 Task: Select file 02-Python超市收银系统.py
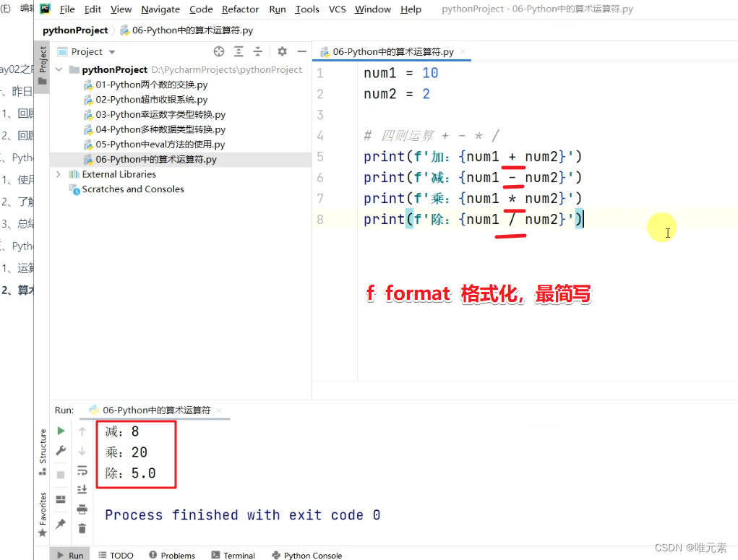(152, 100)
